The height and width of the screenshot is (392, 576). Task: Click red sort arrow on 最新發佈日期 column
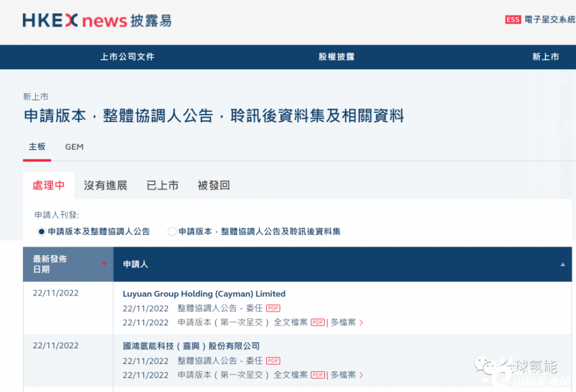point(104,264)
